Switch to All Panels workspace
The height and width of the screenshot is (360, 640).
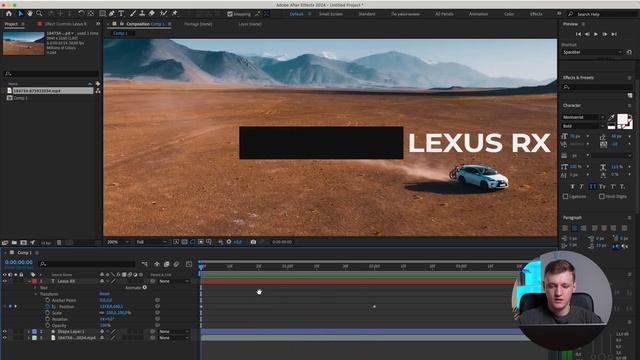point(444,14)
